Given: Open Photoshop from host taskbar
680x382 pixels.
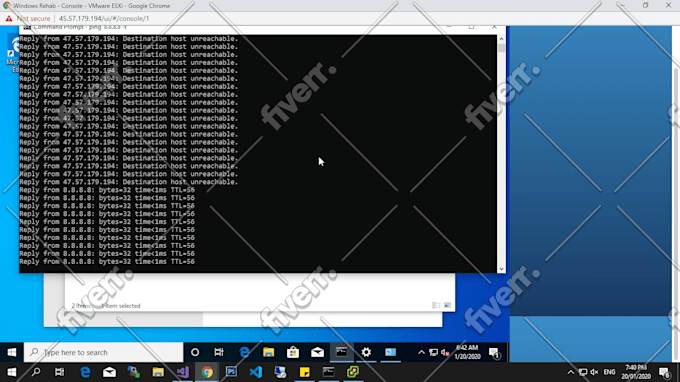Looking at the screenshot, I should pos(231,372).
